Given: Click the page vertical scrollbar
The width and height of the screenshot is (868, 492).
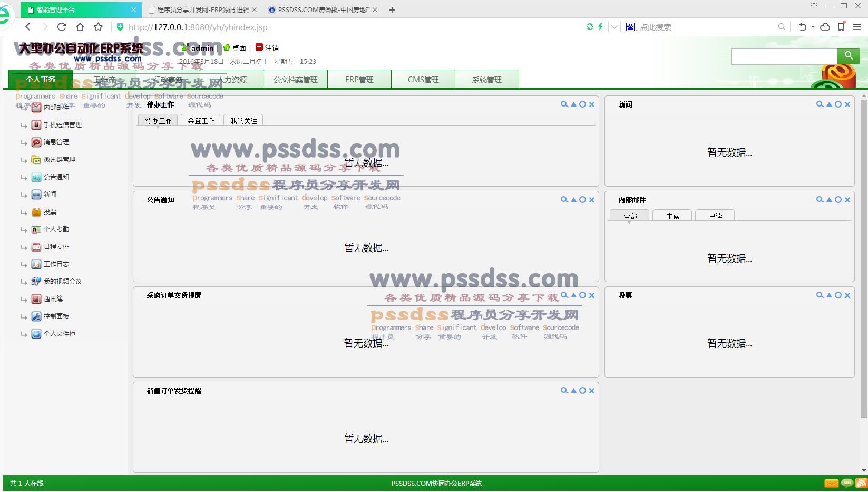Looking at the screenshot, I should pyautogui.click(x=864, y=258).
